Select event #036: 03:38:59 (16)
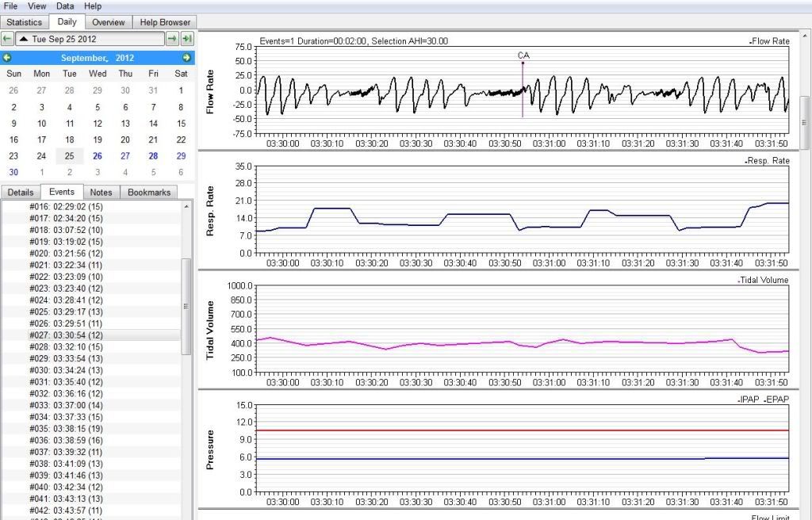The height and width of the screenshot is (520, 812). 67,441
